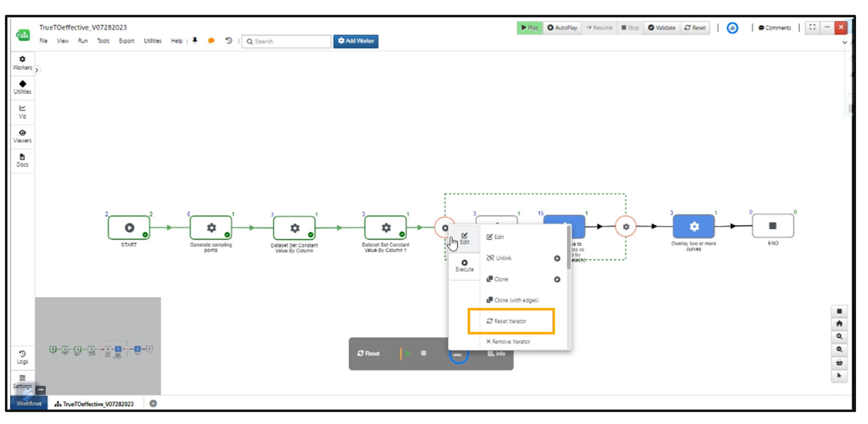Screen dimensions: 868x424
Task: Click the history icon in the menu bar
Action: [x=228, y=40]
